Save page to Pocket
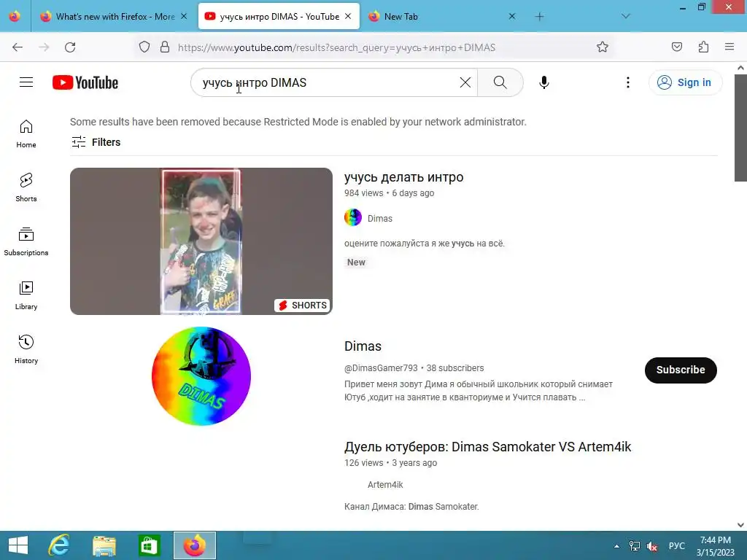The height and width of the screenshot is (560, 747). [676, 47]
